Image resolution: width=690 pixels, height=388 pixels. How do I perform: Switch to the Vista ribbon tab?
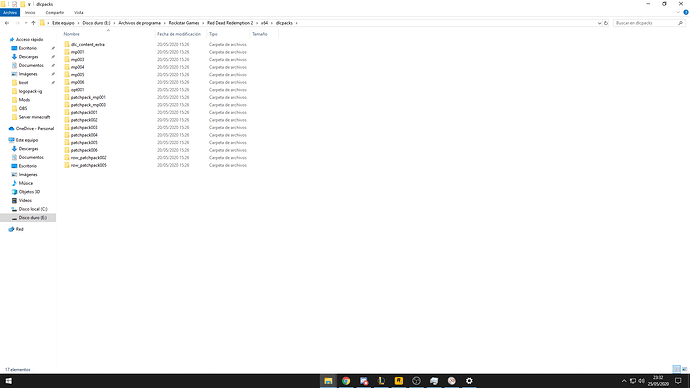pyautogui.click(x=78, y=12)
